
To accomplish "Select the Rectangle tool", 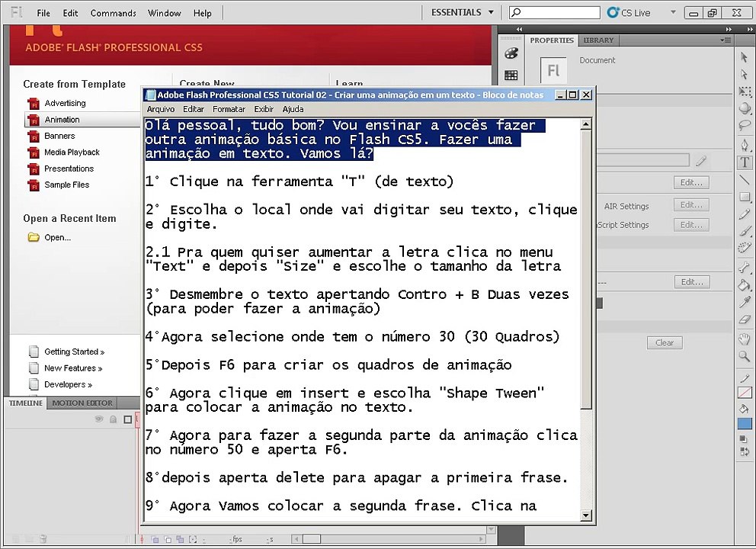I will 745,197.
